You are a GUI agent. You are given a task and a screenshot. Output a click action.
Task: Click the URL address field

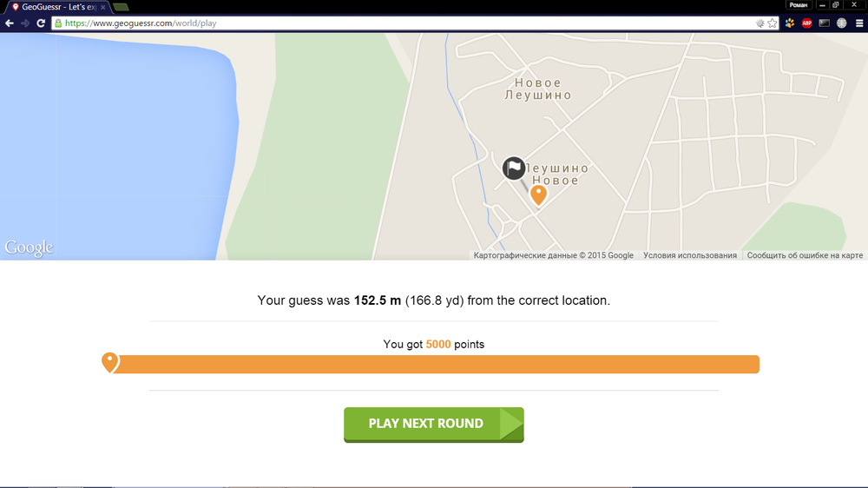point(407,23)
